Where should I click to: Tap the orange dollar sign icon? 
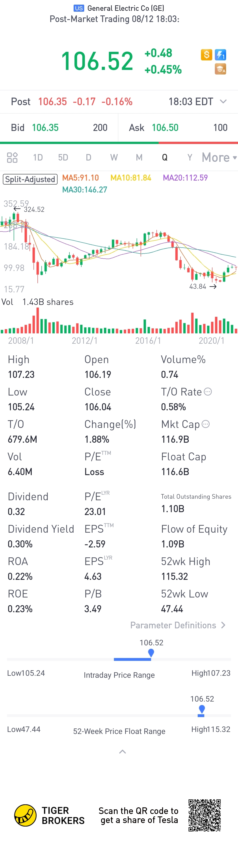tap(206, 55)
